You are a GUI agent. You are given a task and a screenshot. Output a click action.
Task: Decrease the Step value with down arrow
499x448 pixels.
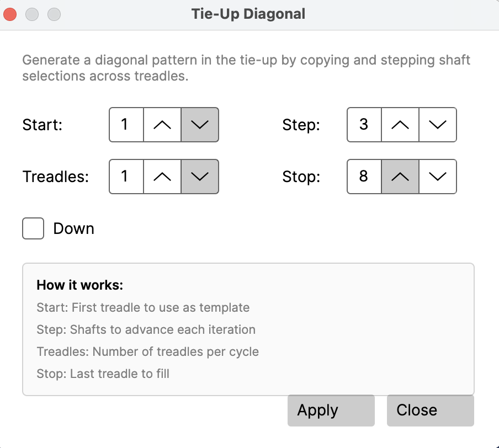pyautogui.click(x=438, y=125)
